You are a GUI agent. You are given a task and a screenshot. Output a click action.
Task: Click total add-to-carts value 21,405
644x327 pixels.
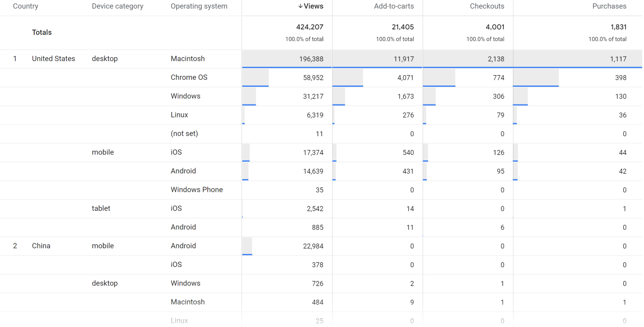coord(402,27)
